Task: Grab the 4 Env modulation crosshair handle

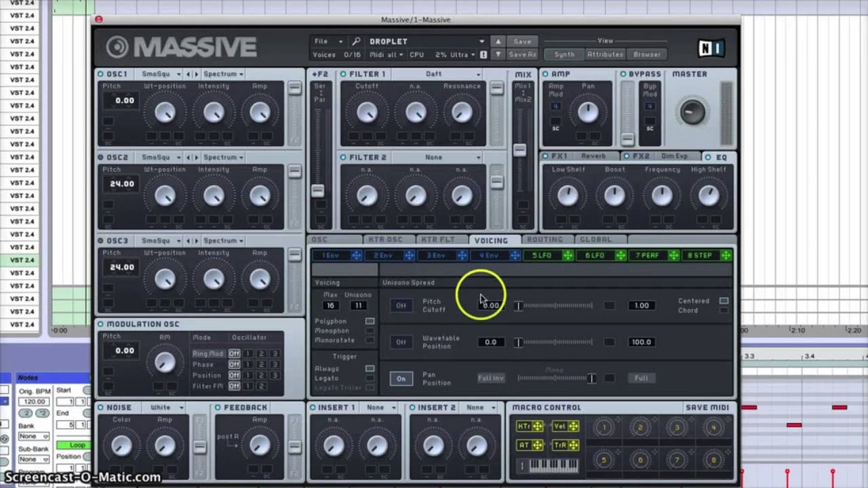Action: pyautogui.click(x=515, y=256)
